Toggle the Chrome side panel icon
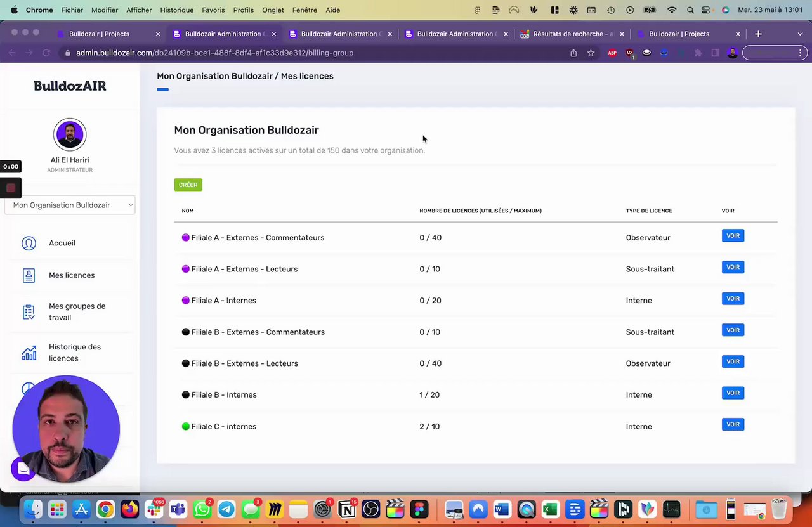812x527 pixels. [715, 53]
